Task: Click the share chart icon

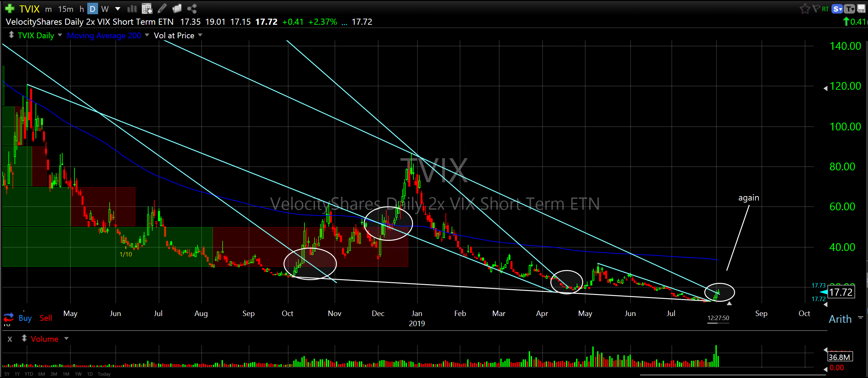Action: click(192, 8)
